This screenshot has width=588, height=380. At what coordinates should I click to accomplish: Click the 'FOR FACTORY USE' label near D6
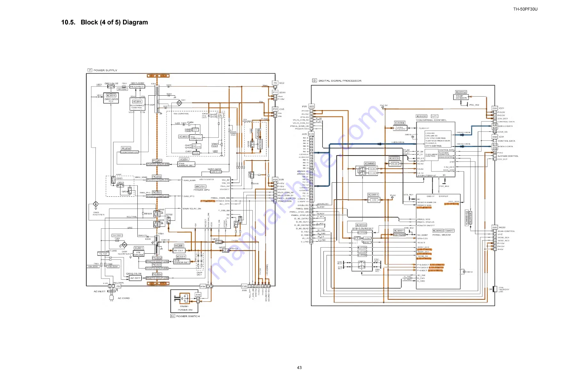[503, 289]
